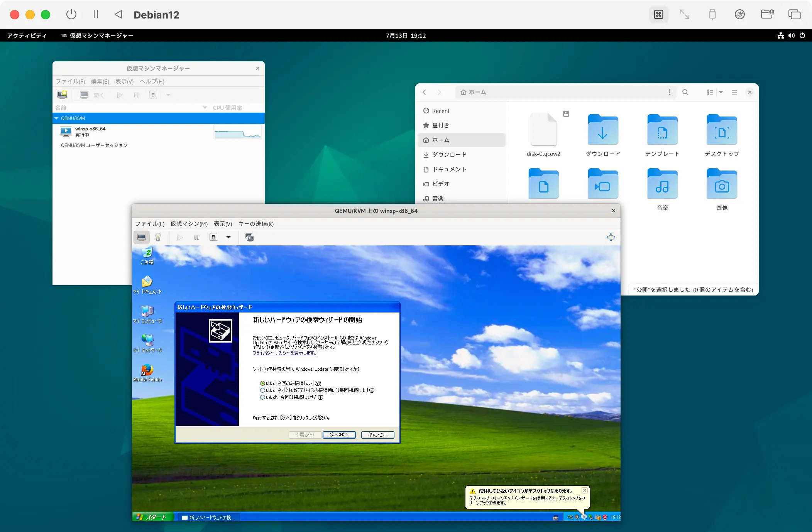Click the XP スタート button

point(153,517)
